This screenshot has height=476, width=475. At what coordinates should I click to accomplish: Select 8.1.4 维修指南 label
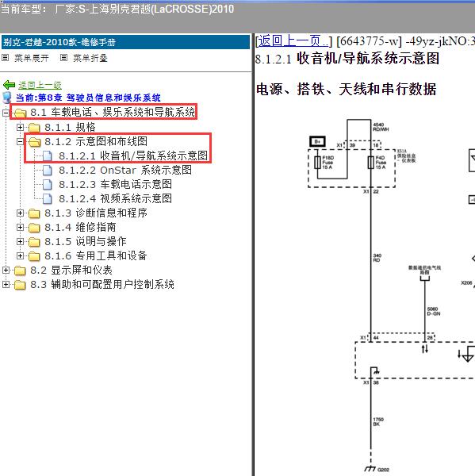(80, 228)
